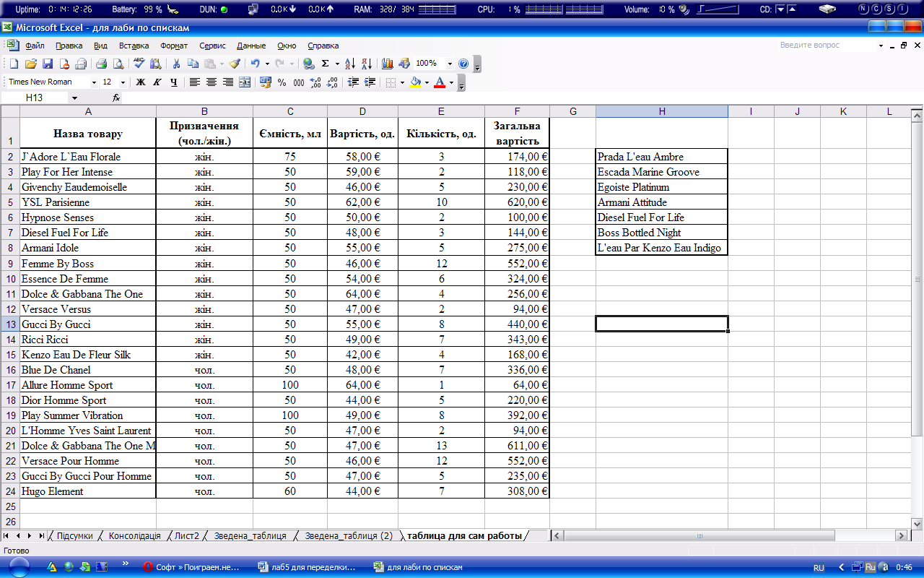The height and width of the screenshot is (578, 924).
Task: Open the borders style dropdown arrow
Action: 402,82
